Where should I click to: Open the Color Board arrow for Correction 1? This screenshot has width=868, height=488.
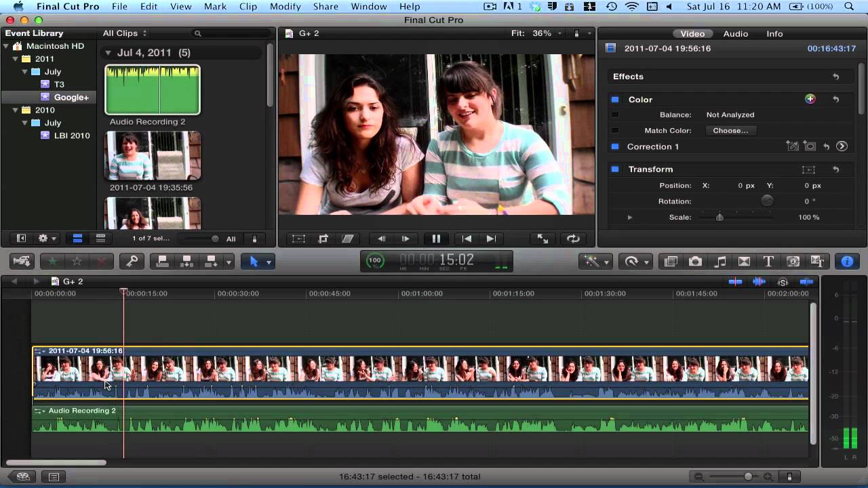(x=842, y=146)
